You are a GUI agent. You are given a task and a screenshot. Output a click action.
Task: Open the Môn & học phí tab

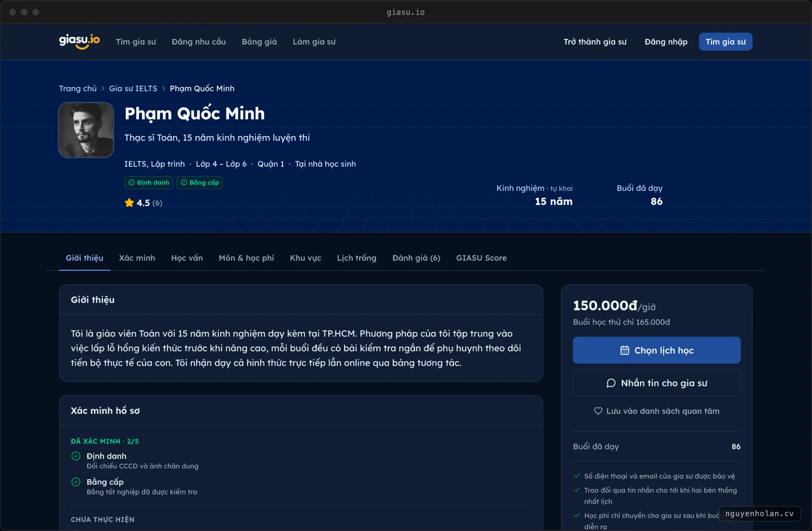click(x=246, y=258)
